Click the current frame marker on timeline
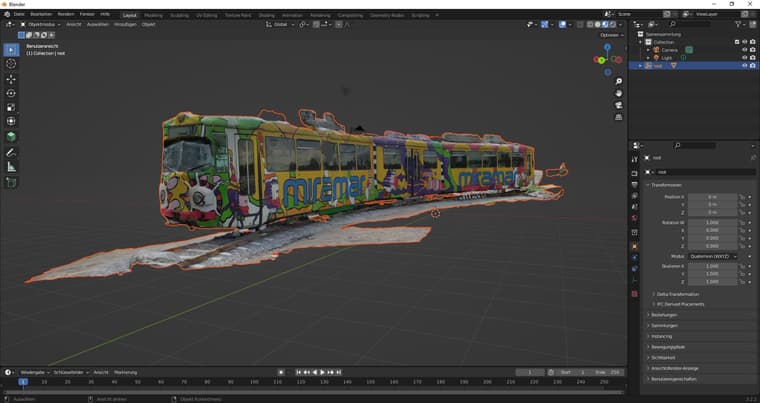Viewport: 760px width, 403px height. [x=23, y=382]
